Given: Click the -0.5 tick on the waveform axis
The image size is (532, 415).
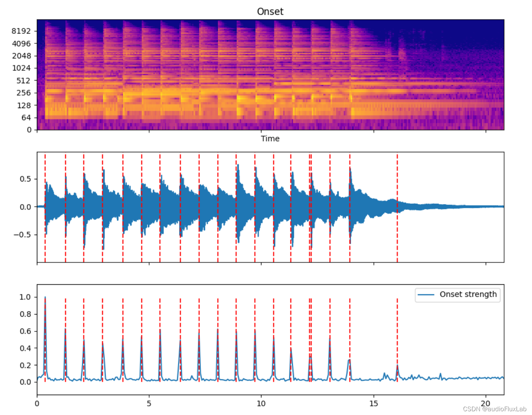Looking at the screenshot, I should click(23, 235).
